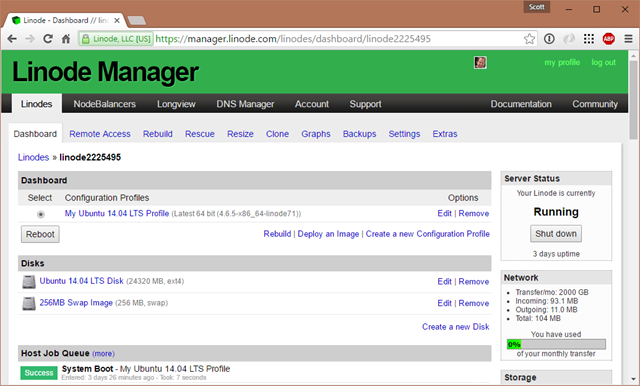Screen dimensions: 640x386
Task: Open the Ubuntu 14.04 LTS Disk link
Action: pos(81,281)
